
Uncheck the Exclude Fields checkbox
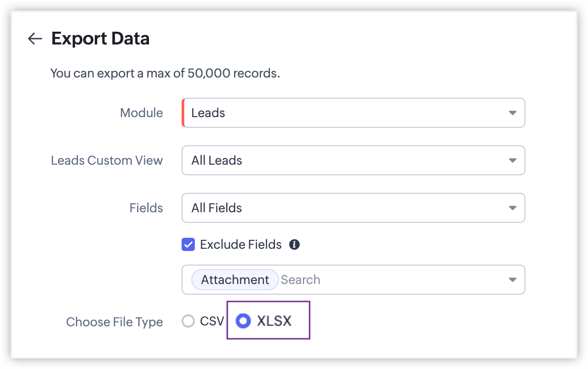(x=188, y=244)
